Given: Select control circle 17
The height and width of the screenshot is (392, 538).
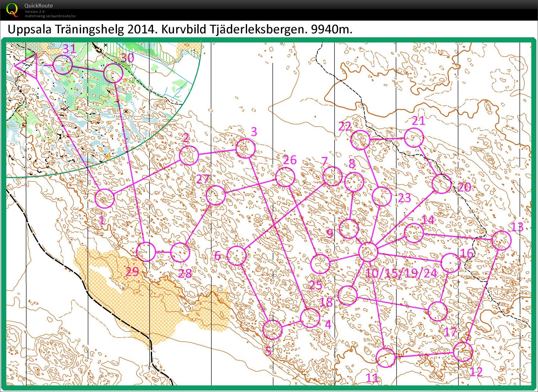Looking at the screenshot, I should [x=438, y=311].
